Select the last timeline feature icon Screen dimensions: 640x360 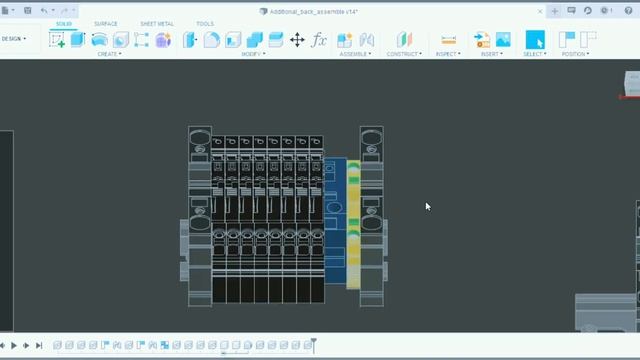[307, 345]
